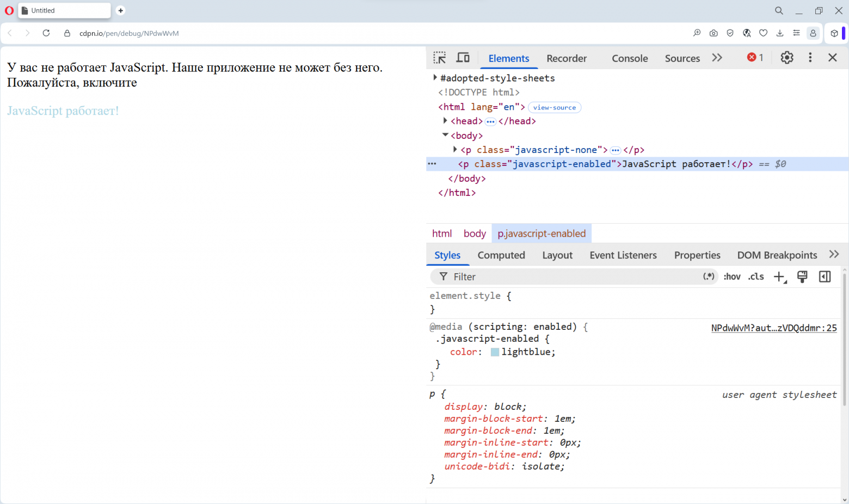Screen dimensions: 849x504
Task: Open the NPdwWvM stylesheet source link
Action: pyautogui.click(x=774, y=328)
